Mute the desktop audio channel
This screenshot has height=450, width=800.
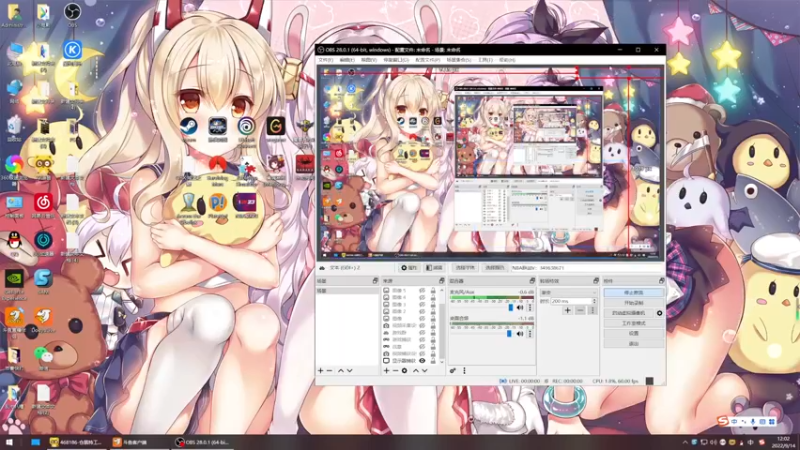(x=520, y=334)
